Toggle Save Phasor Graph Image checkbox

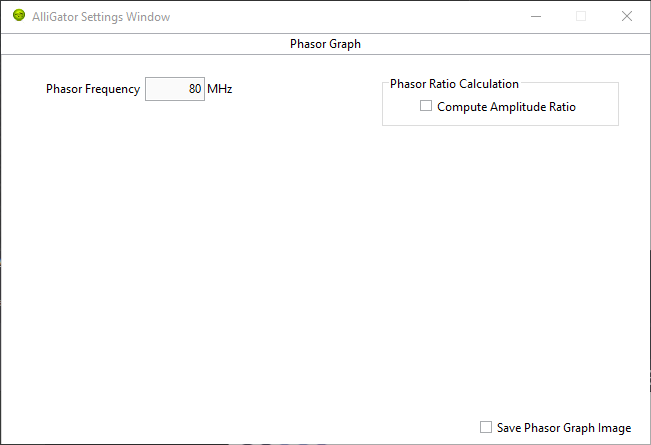486,427
